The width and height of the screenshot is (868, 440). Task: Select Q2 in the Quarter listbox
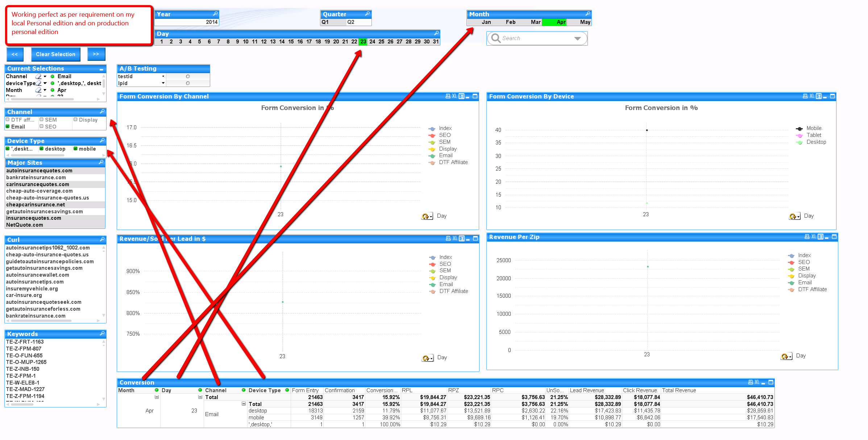pyautogui.click(x=351, y=22)
